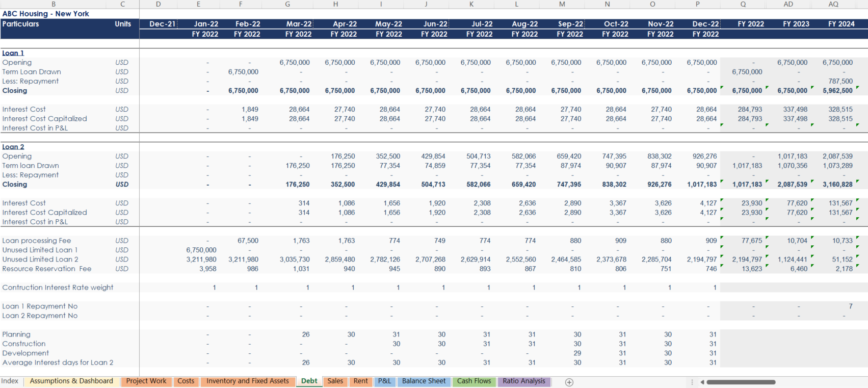Go to the Balance Sheet tab

coord(424,381)
